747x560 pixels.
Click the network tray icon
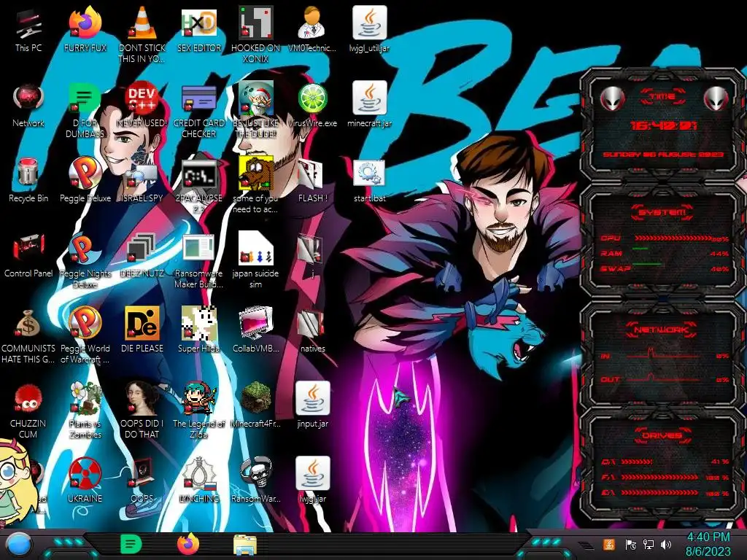click(x=649, y=545)
